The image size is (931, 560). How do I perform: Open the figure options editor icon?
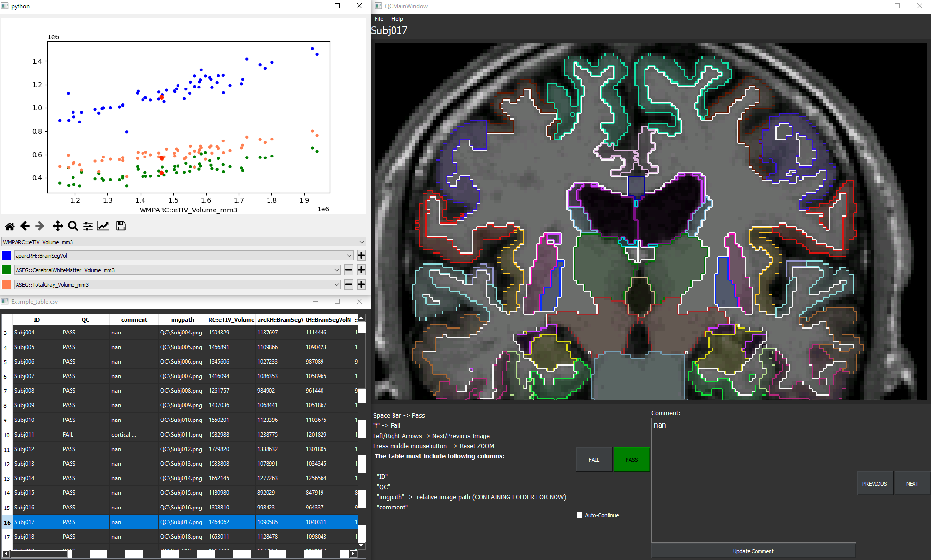click(x=103, y=226)
